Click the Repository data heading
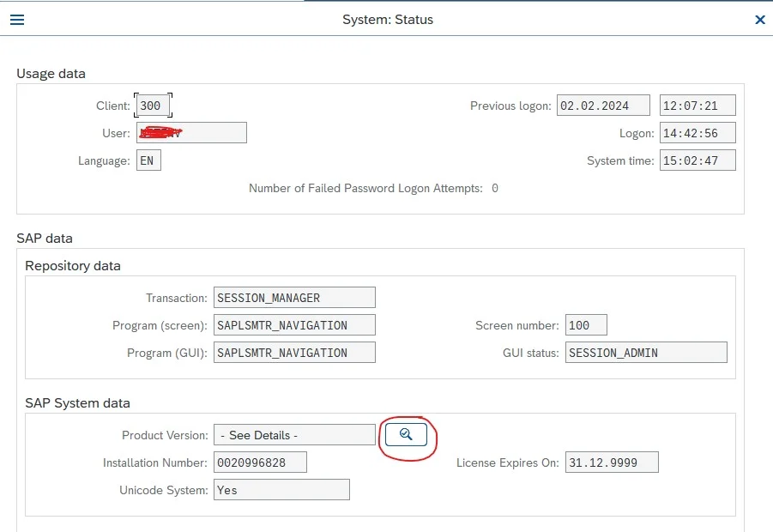The image size is (773, 532). (72, 266)
